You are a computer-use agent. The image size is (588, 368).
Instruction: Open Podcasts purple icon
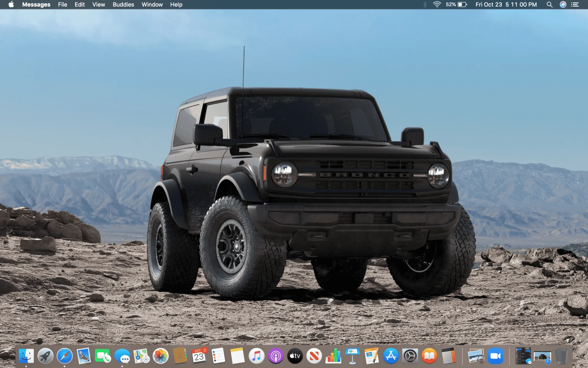pyautogui.click(x=276, y=356)
